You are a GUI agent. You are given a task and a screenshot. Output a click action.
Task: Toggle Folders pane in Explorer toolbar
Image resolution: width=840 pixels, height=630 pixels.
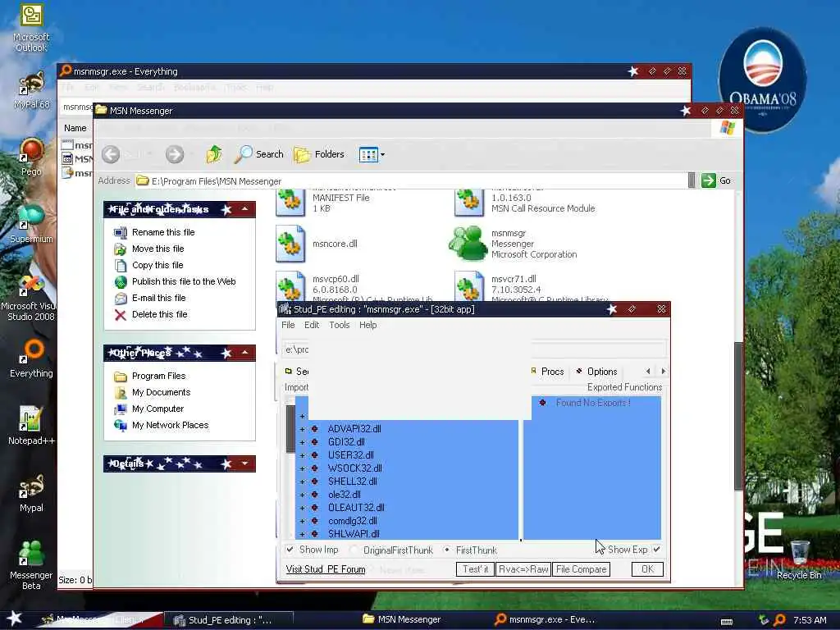319,154
